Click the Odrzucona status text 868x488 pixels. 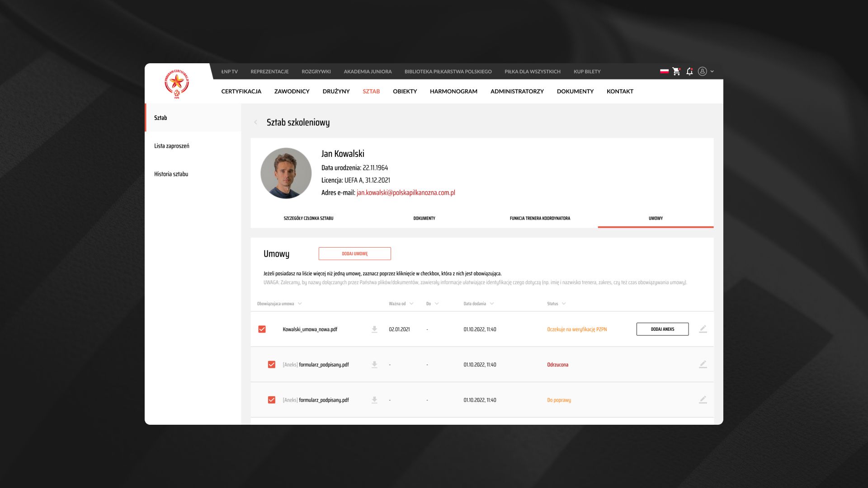click(x=558, y=365)
